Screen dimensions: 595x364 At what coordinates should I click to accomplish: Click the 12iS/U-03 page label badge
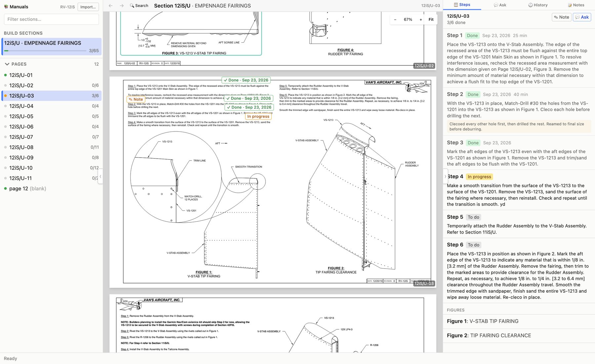[x=424, y=283]
